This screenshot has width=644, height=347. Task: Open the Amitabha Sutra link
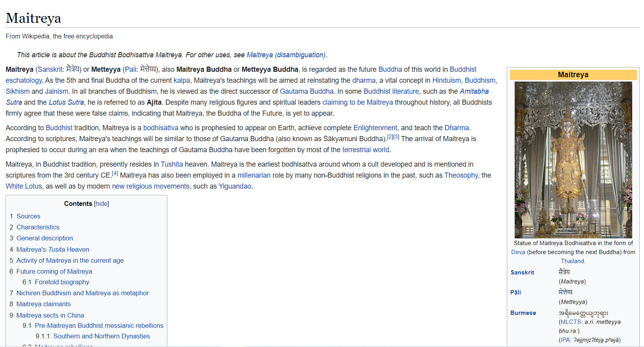(247, 97)
